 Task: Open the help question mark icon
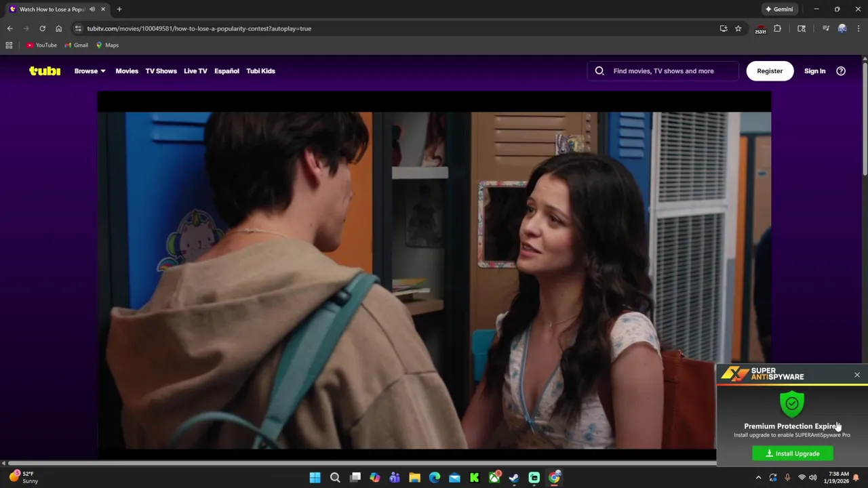point(841,70)
